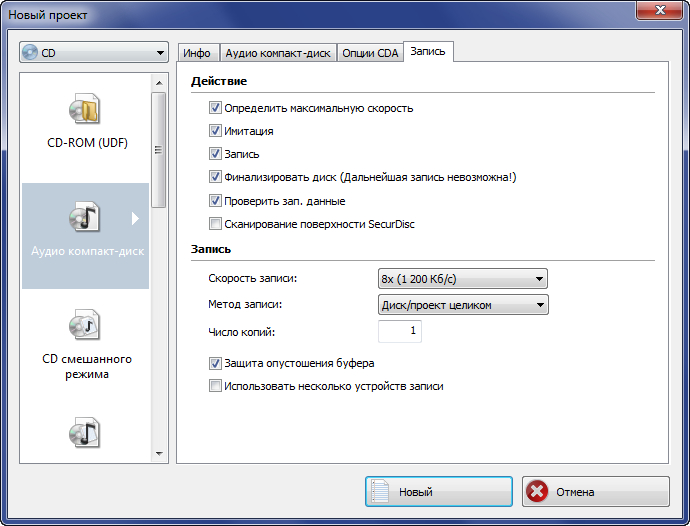Viewport: 690px width, 526px height.
Task: Click the document icon on Новый button
Action: [x=380, y=491]
